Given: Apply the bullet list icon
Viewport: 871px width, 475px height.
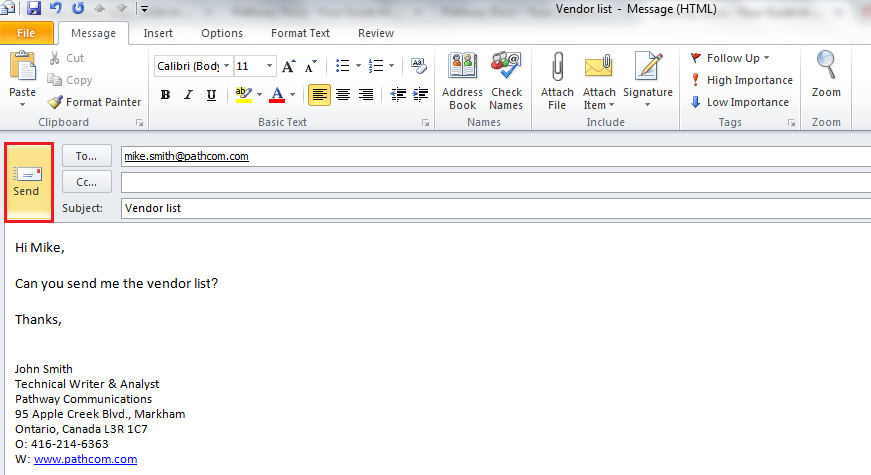Looking at the screenshot, I should (x=343, y=66).
